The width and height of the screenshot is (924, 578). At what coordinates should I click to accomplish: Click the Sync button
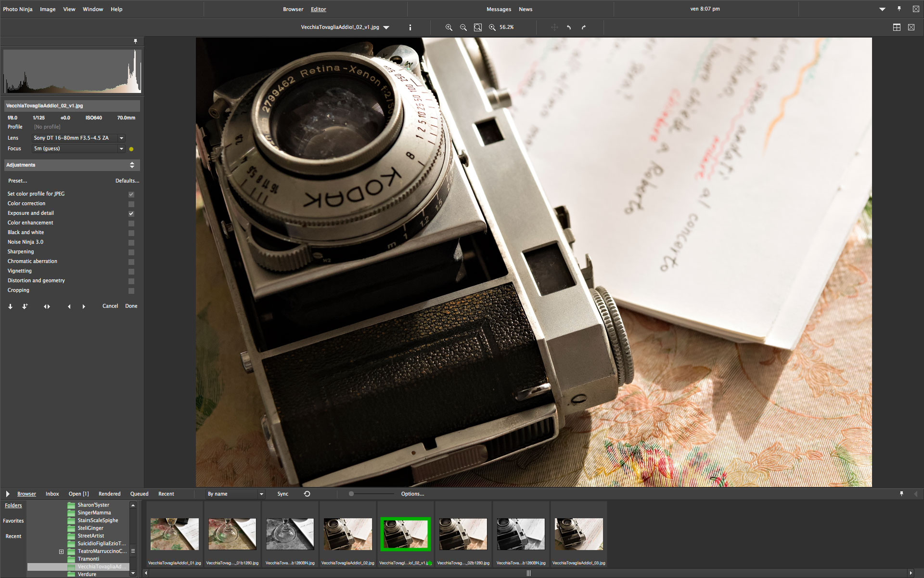283,494
